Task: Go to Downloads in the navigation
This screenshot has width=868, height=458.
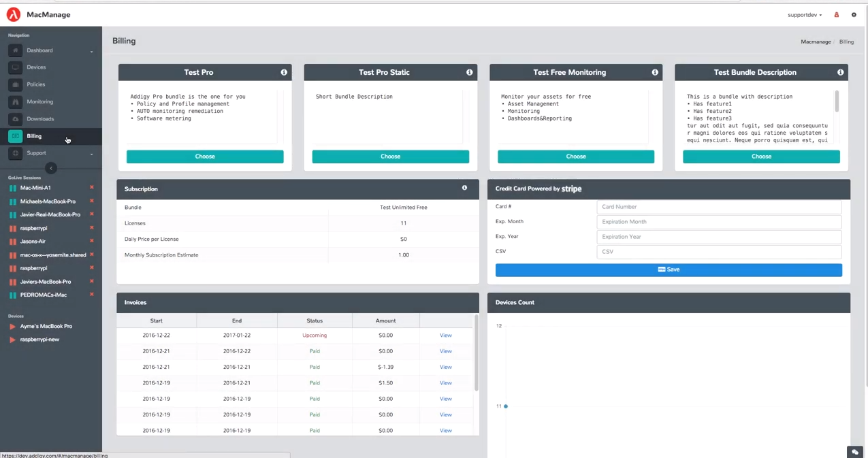Action: 40,119
